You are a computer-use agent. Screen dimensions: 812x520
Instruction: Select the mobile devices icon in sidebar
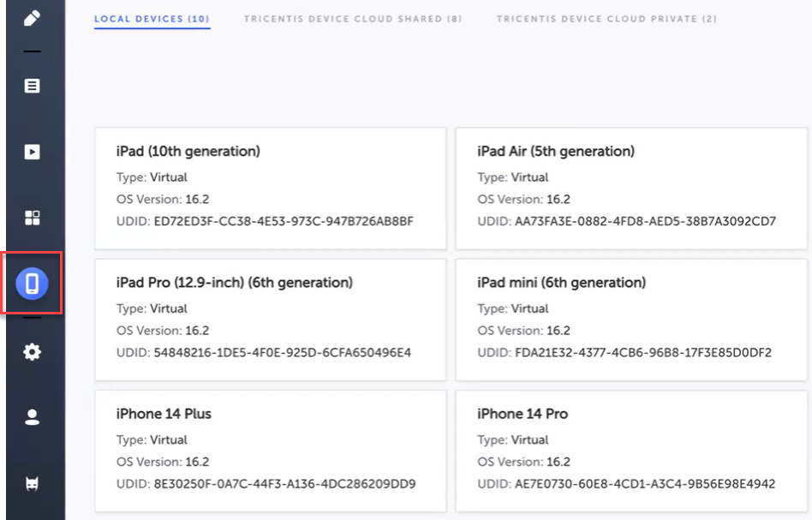32,284
